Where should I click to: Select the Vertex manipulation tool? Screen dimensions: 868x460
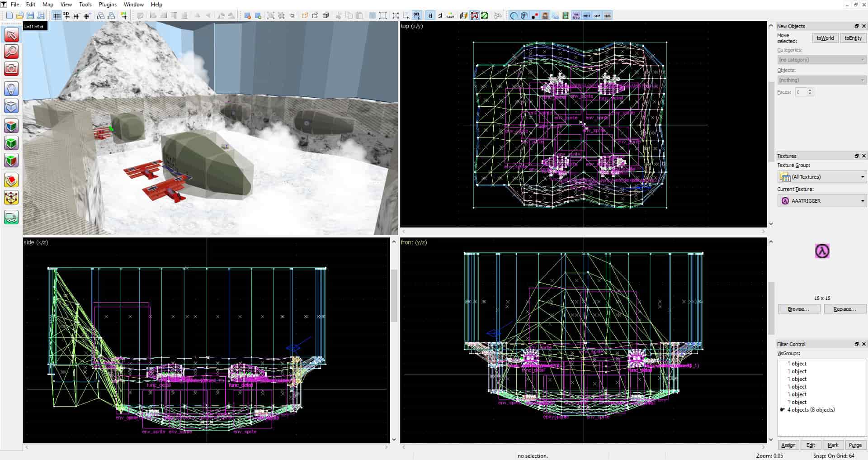pyautogui.click(x=11, y=198)
